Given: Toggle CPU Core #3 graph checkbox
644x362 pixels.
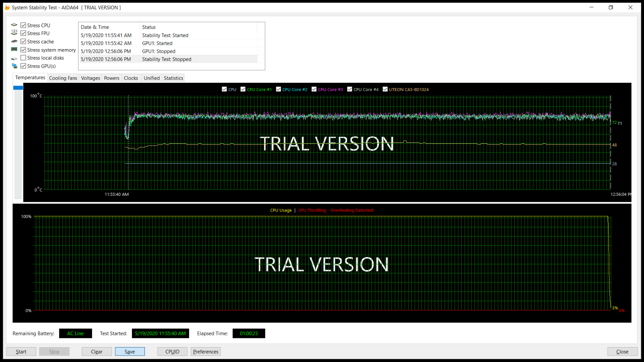Looking at the screenshot, I should point(314,89).
